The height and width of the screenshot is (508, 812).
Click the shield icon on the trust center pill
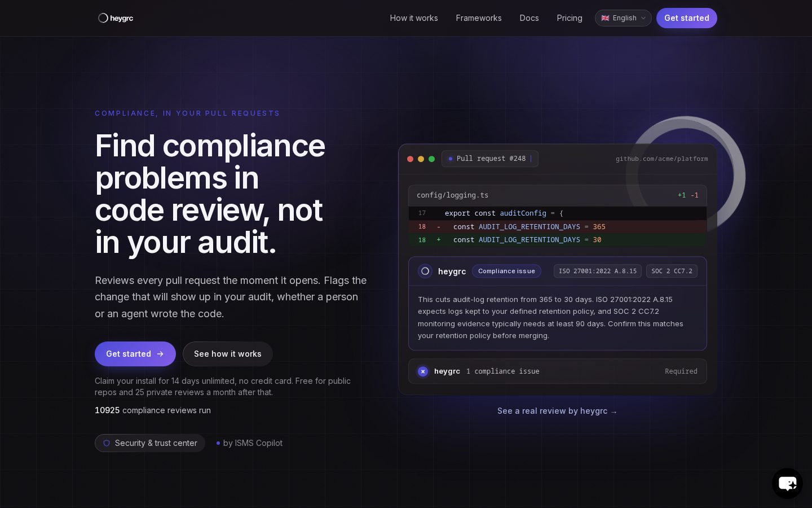pyautogui.click(x=107, y=443)
